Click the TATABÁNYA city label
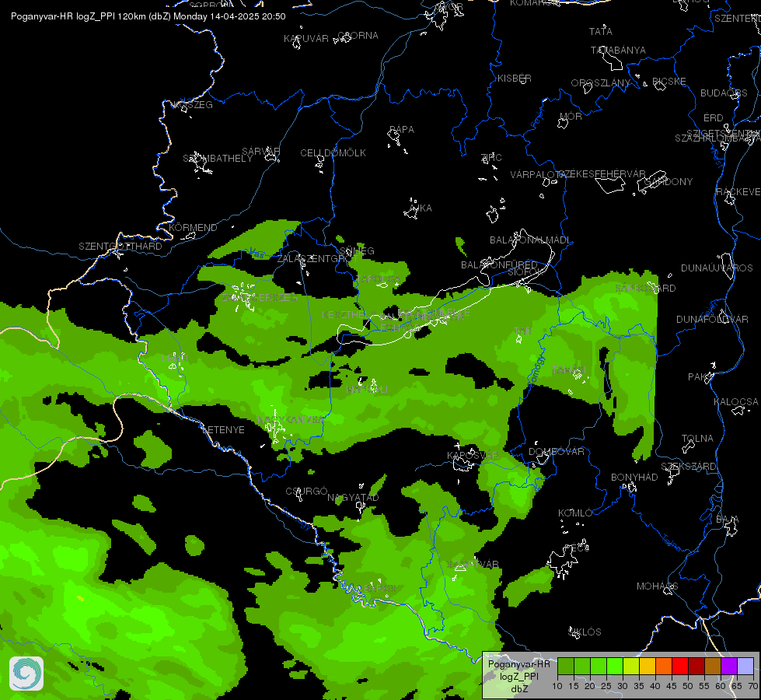 point(618,50)
